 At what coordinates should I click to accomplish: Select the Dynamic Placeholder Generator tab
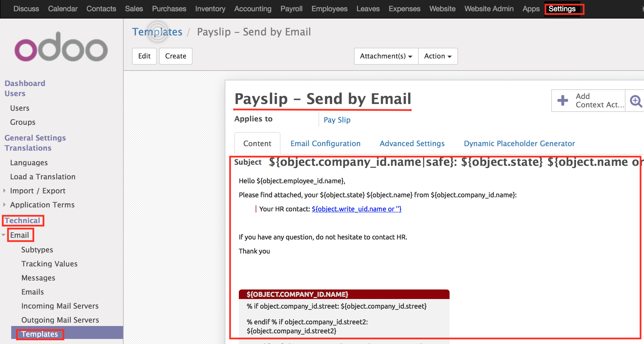tap(519, 143)
